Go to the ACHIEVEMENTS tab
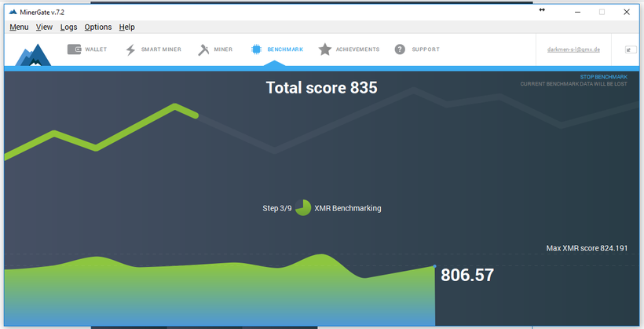The width and height of the screenshot is (644, 329). (357, 49)
